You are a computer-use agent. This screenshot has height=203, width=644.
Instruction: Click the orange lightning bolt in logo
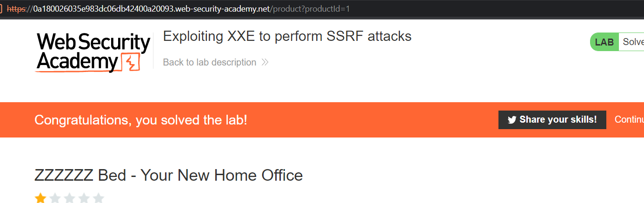[131, 62]
